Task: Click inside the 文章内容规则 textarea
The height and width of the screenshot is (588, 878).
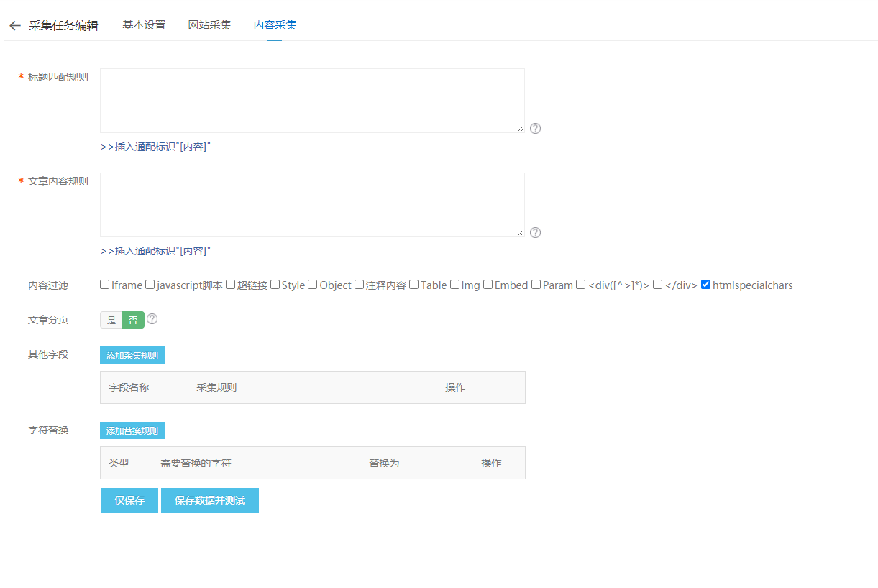Action: coord(312,204)
